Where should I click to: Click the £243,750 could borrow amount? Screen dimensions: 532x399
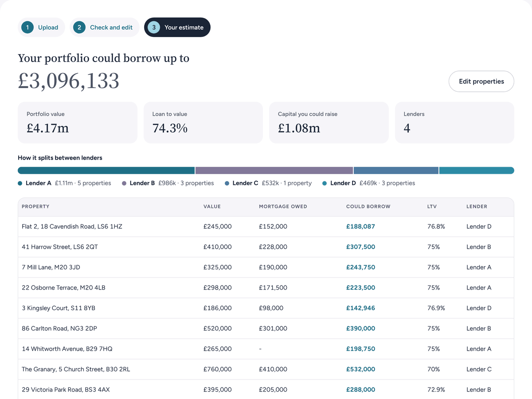(360, 267)
